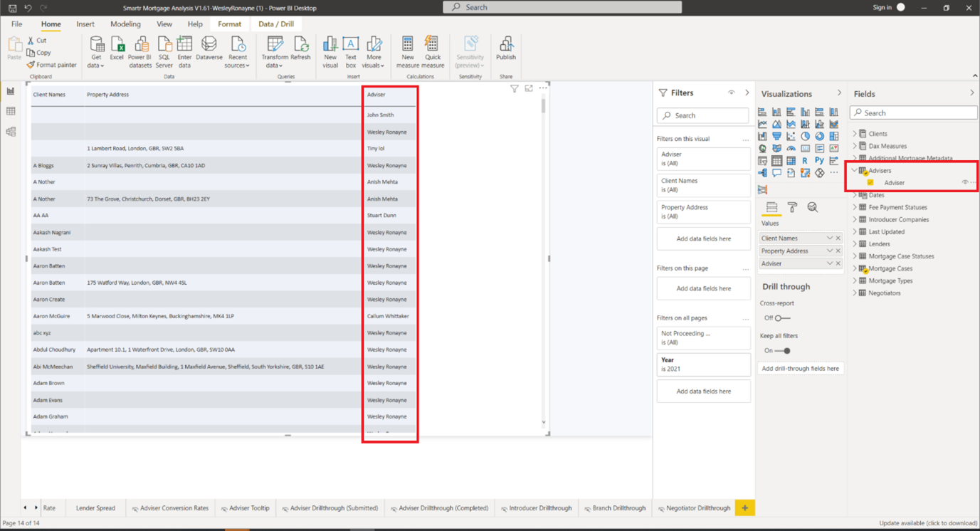The width and height of the screenshot is (980, 531).
Task: Open the Fields (Values) pane icon
Action: (x=771, y=207)
